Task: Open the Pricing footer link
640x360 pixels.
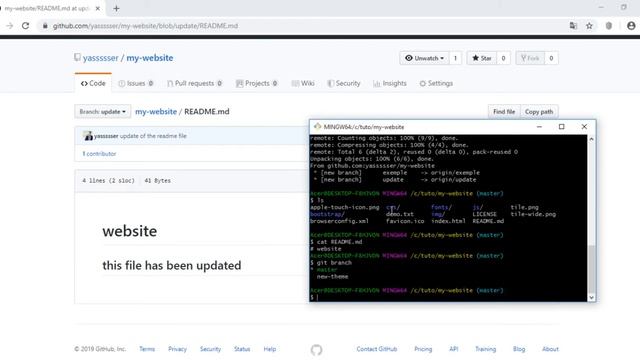Action: (423, 349)
